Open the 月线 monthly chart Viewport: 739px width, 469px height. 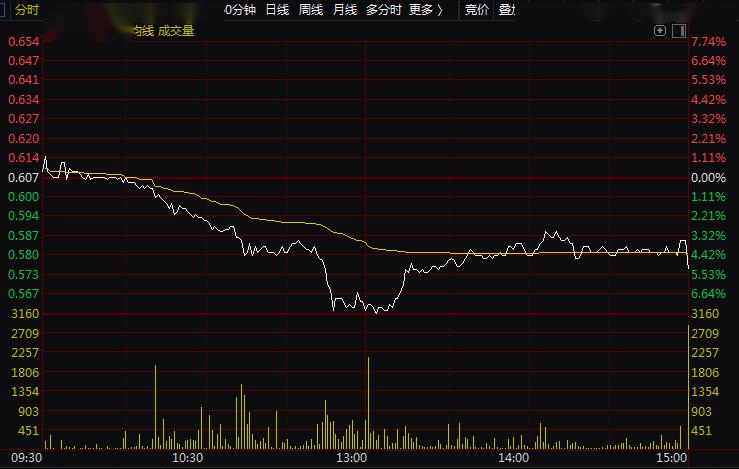click(344, 10)
